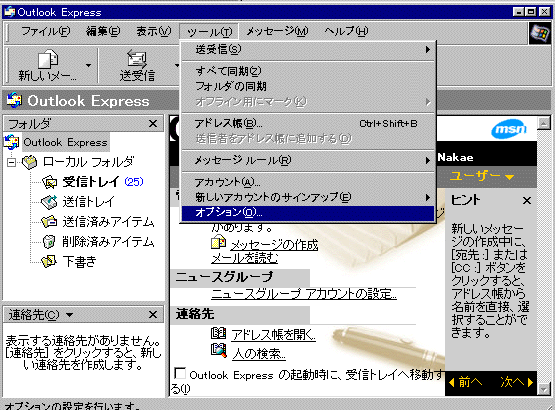Expand 新しいアカウントのサインアップ submenu
This screenshot has height=410, width=555.
coord(308,197)
